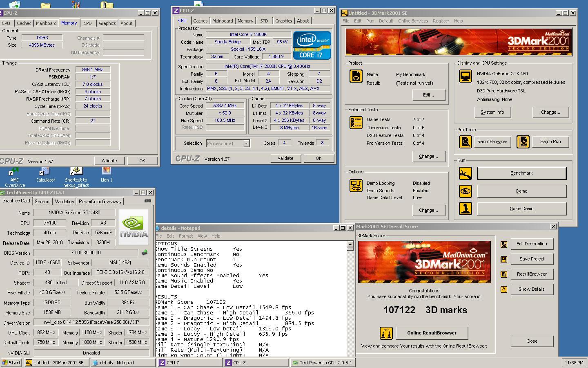Click the Change button under Options
The image size is (588, 368).
pos(428,211)
